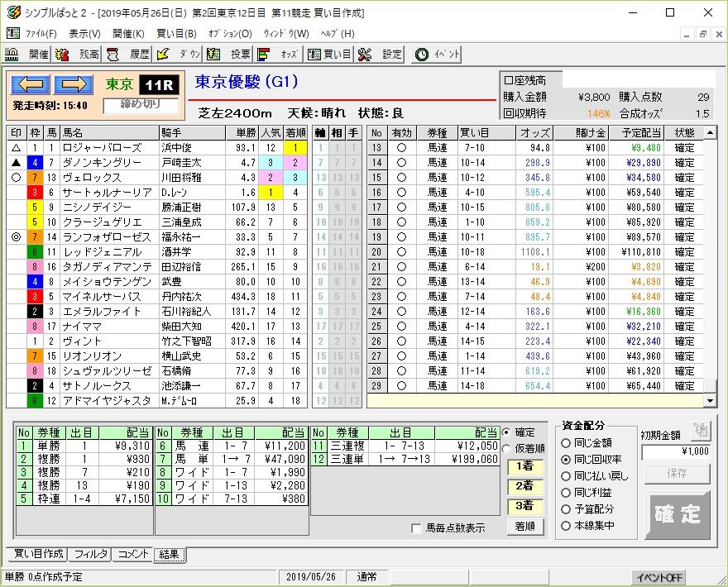Click the 締め切り button
This screenshot has height=587, width=728.
[140, 105]
